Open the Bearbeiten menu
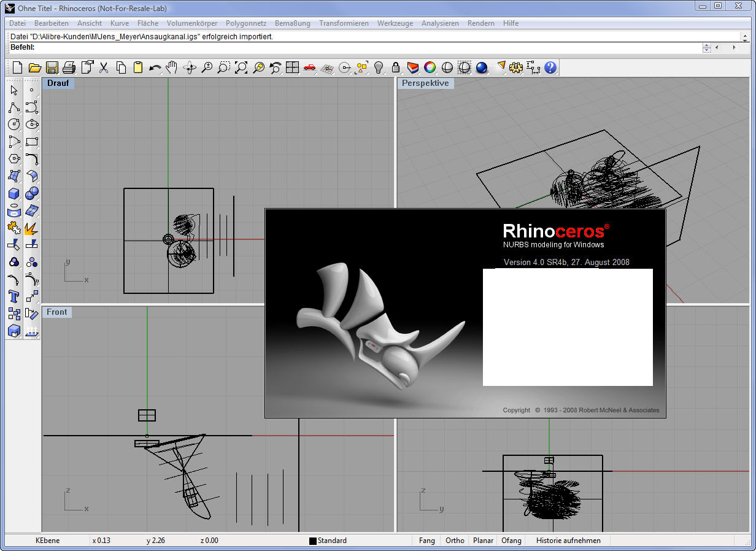Image resolution: width=756 pixels, height=551 pixels. tap(52, 23)
